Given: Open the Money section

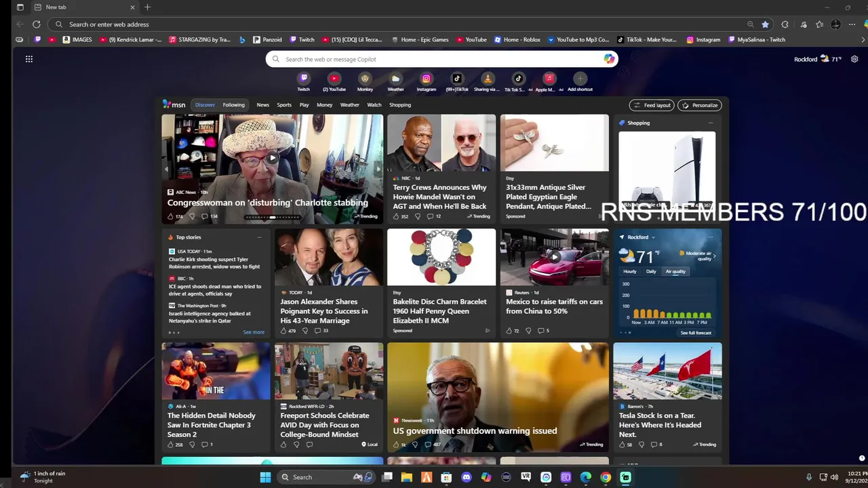Looking at the screenshot, I should (324, 104).
